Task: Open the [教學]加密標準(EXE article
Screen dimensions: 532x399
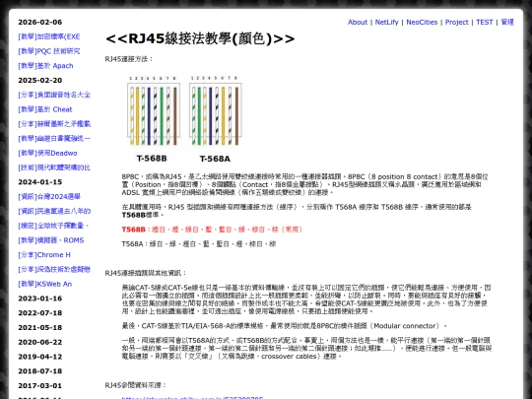Action: click(49, 36)
